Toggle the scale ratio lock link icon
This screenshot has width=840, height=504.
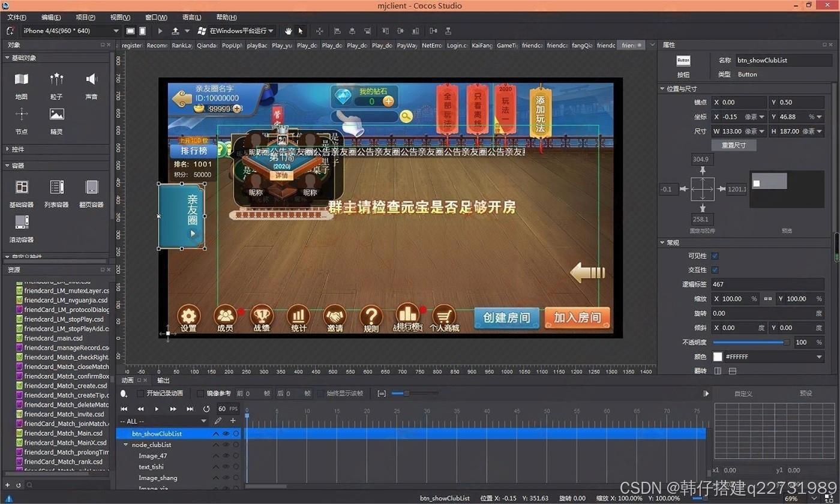point(767,298)
